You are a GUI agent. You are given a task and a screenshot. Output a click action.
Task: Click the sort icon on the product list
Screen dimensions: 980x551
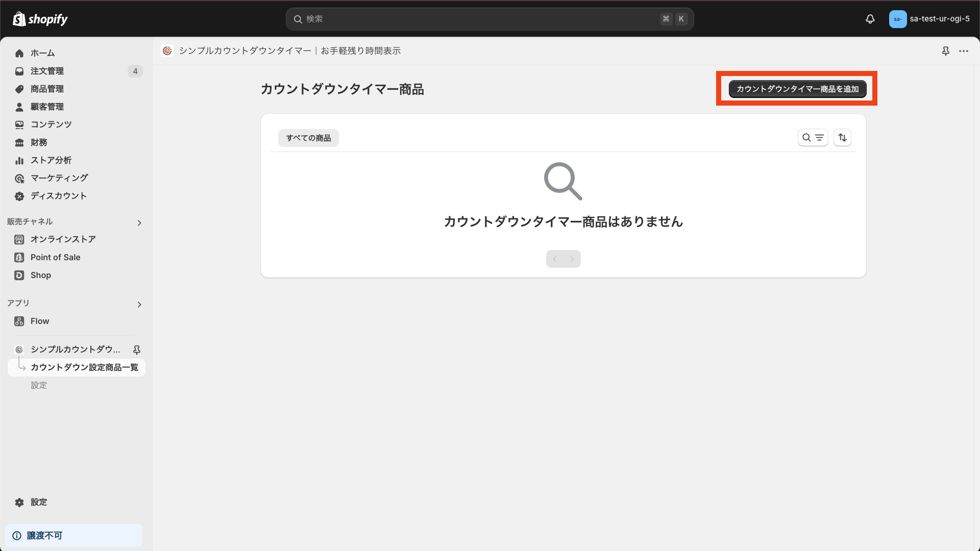click(x=842, y=137)
